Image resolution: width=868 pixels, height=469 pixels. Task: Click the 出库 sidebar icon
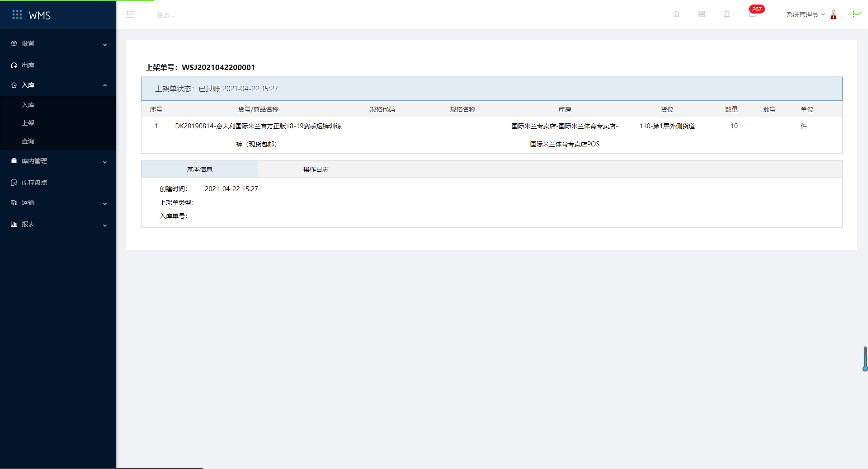pos(14,65)
